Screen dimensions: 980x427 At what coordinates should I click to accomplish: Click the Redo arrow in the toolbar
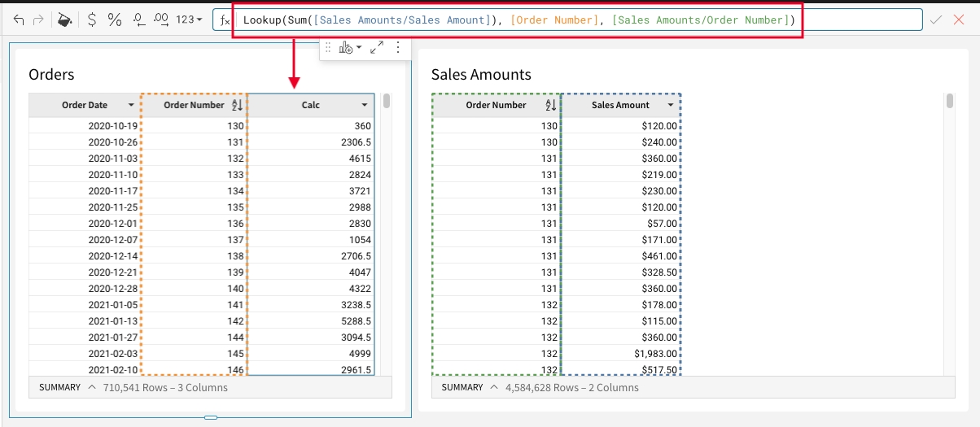pyautogui.click(x=37, y=20)
